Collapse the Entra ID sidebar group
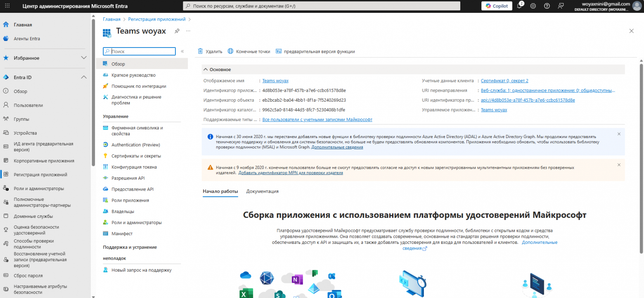Screen dimensions: 644x298 coord(84,77)
